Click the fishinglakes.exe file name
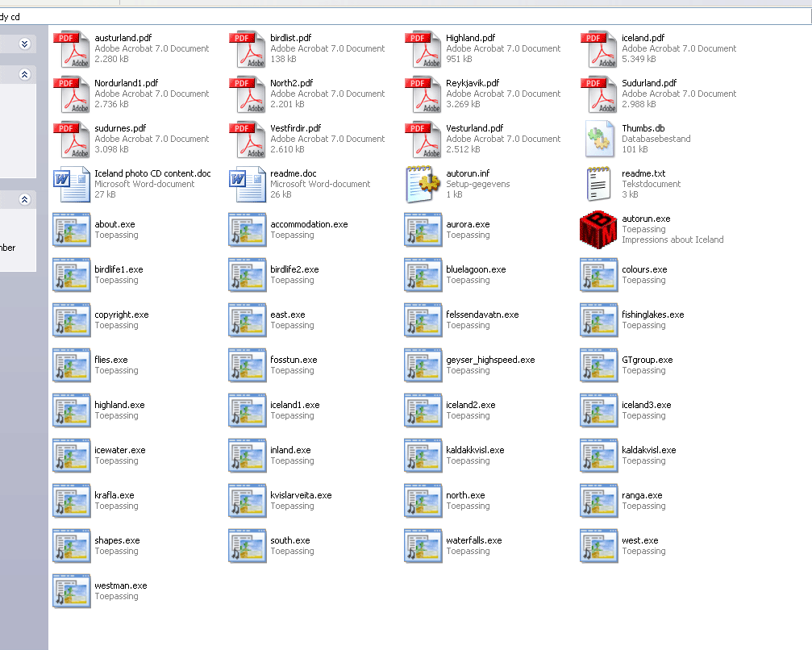The height and width of the screenshot is (650, 812). click(652, 315)
